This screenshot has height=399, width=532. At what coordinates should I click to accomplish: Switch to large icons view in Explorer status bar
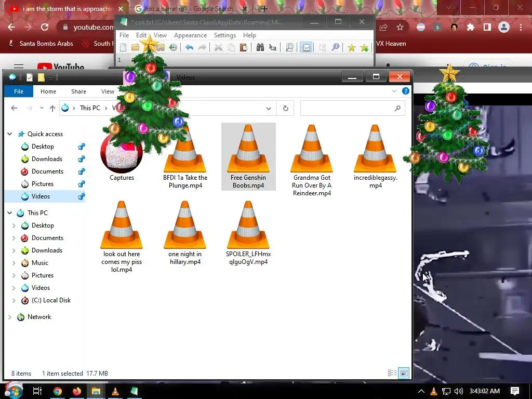[404, 373]
